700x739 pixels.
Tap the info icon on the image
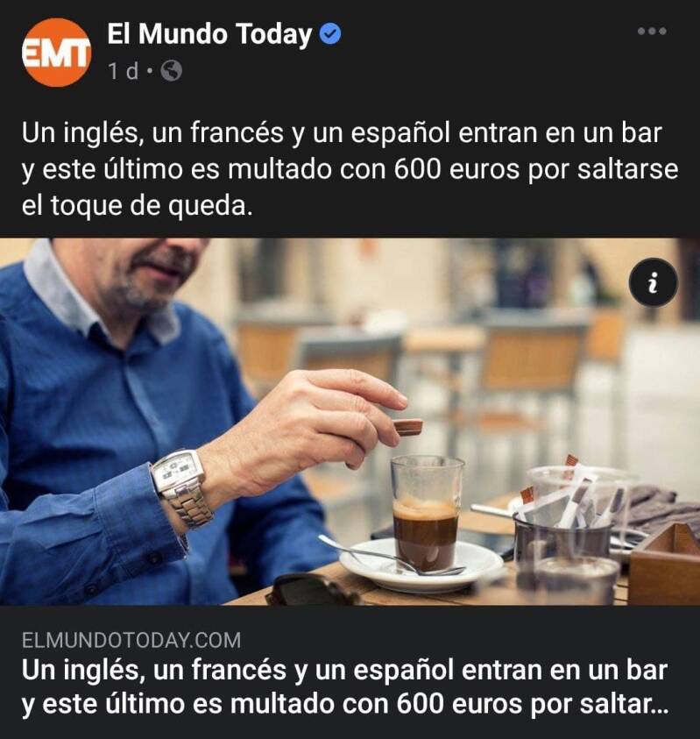pyautogui.click(x=653, y=283)
